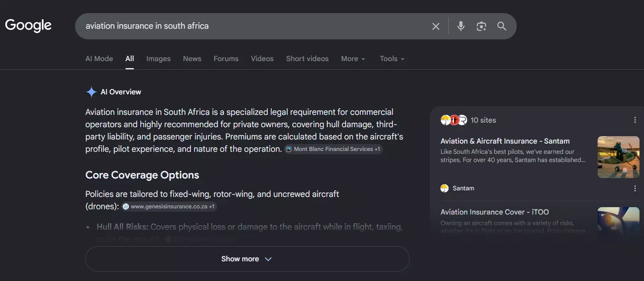Click the 10 sites label
644x281 pixels.
click(x=483, y=120)
